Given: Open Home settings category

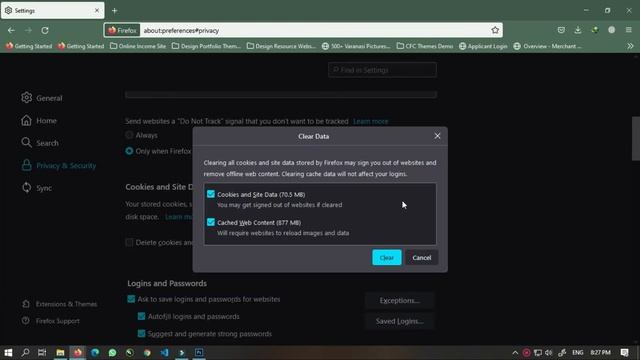Looking at the screenshot, I should point(39,120).
